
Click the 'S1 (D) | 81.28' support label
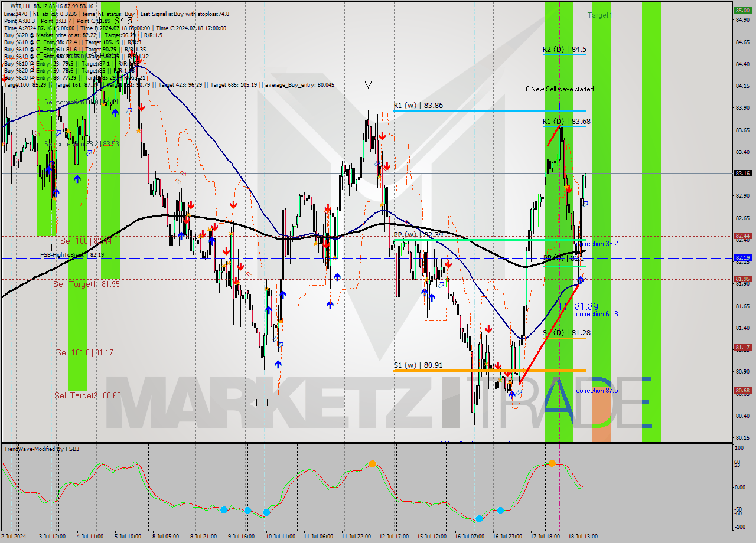click(566, 333)
